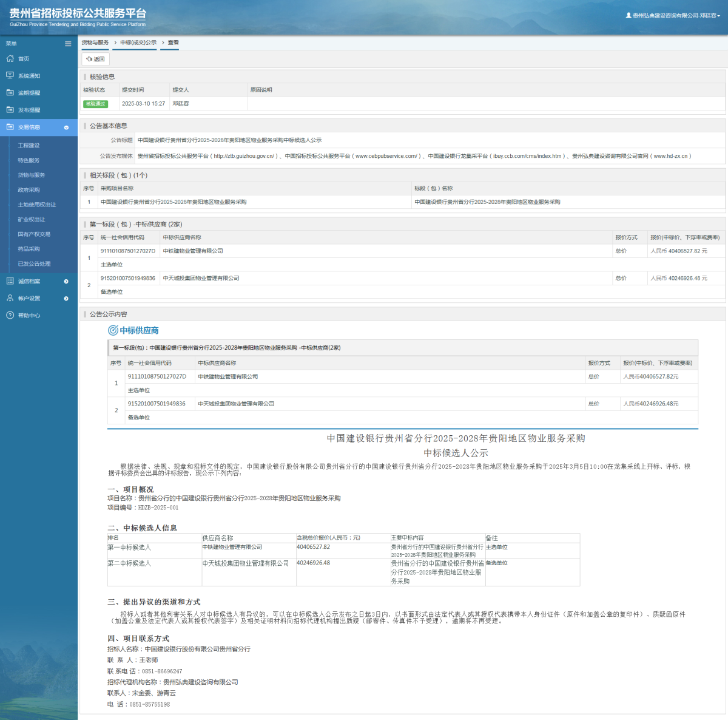Open 政府采购 in the sidebar submenu

click(x=29, y=190)
